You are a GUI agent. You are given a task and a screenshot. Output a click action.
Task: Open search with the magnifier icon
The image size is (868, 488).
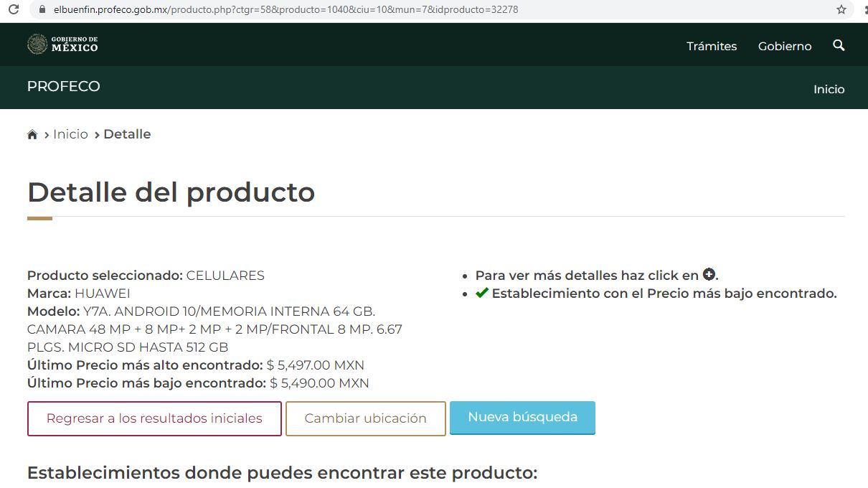click(839, 45)
